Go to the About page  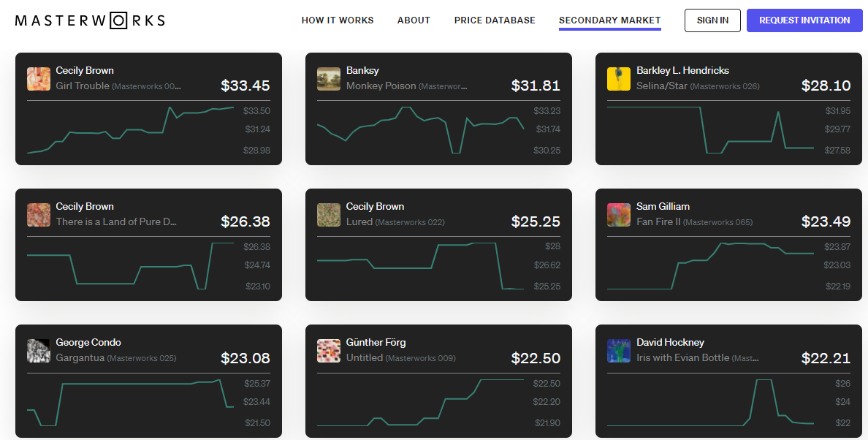click(x=414, y=20)
